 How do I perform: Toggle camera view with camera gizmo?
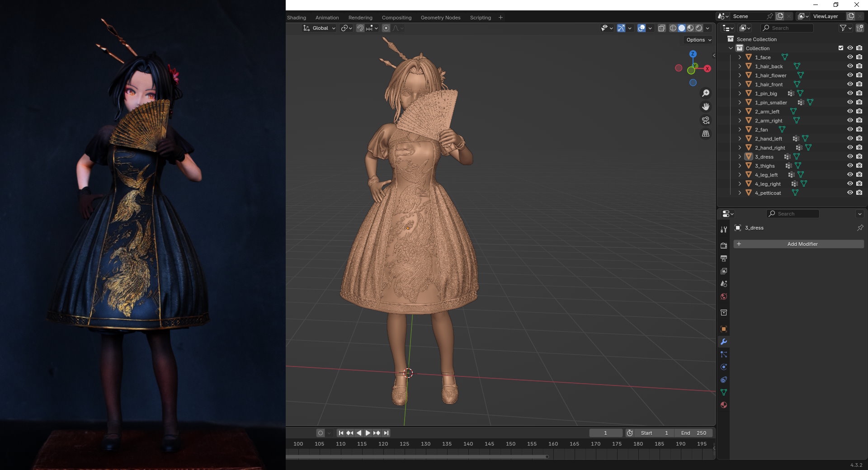point(705,120)
